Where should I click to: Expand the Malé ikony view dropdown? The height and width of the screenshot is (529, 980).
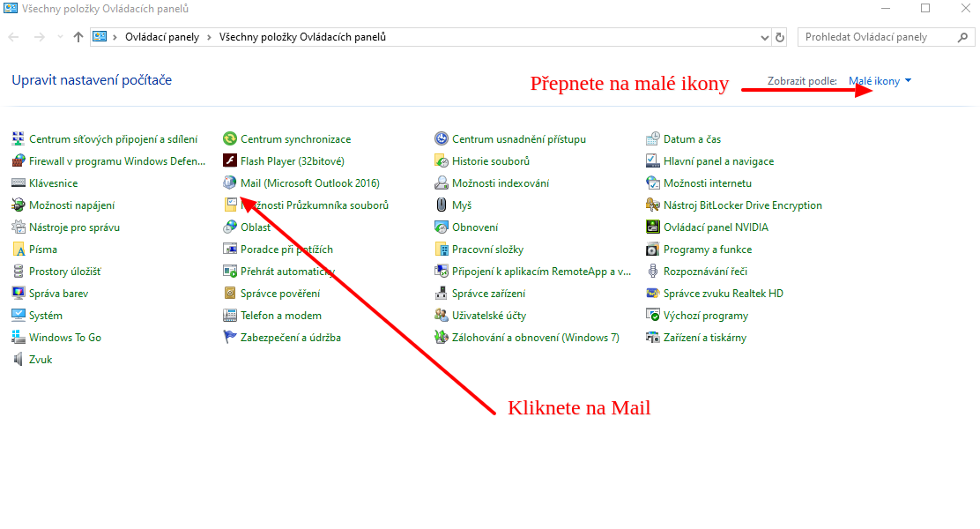point(880,81)
